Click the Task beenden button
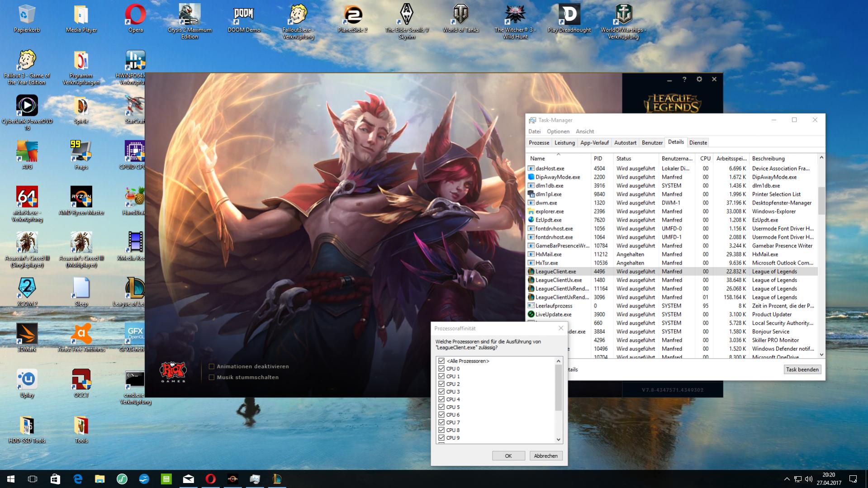This screenshot has width=868, height=488. click(x=802, y=370)
